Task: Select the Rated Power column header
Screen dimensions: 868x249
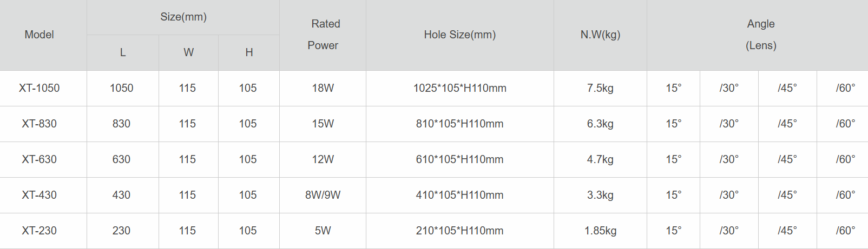Action: 323,35
